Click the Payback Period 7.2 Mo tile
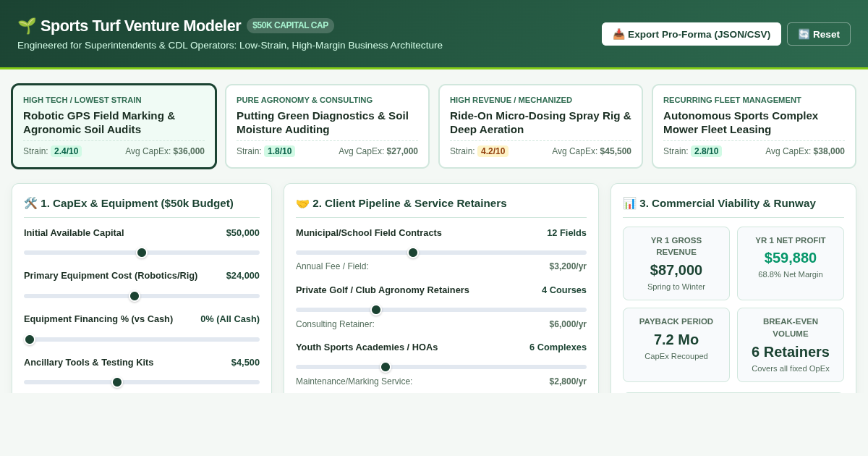 (676, 345)
